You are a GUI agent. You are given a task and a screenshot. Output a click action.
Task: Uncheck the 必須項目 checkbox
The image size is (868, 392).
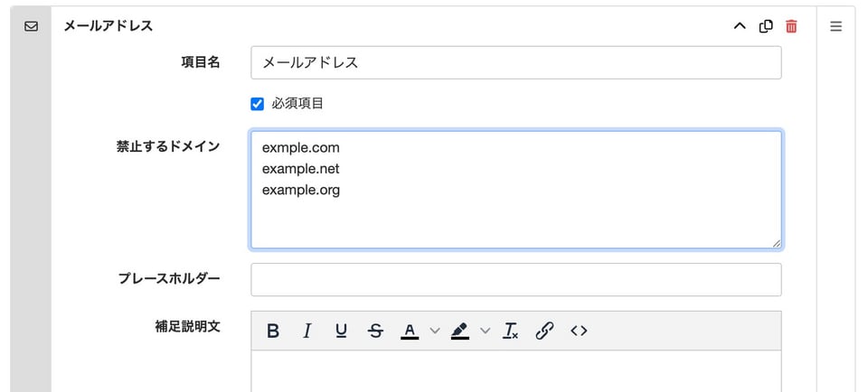coord(257,104)
